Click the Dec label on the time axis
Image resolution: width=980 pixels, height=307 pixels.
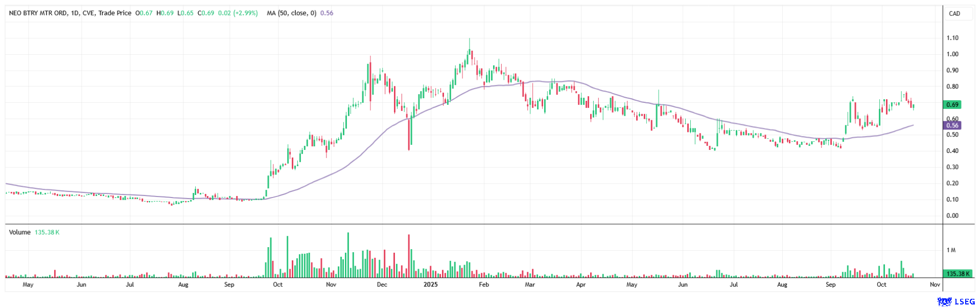click(382, 284)
